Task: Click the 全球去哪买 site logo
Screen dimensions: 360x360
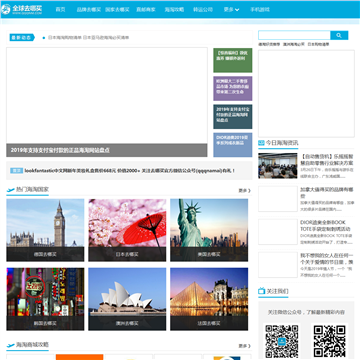Action: [22, 9]
